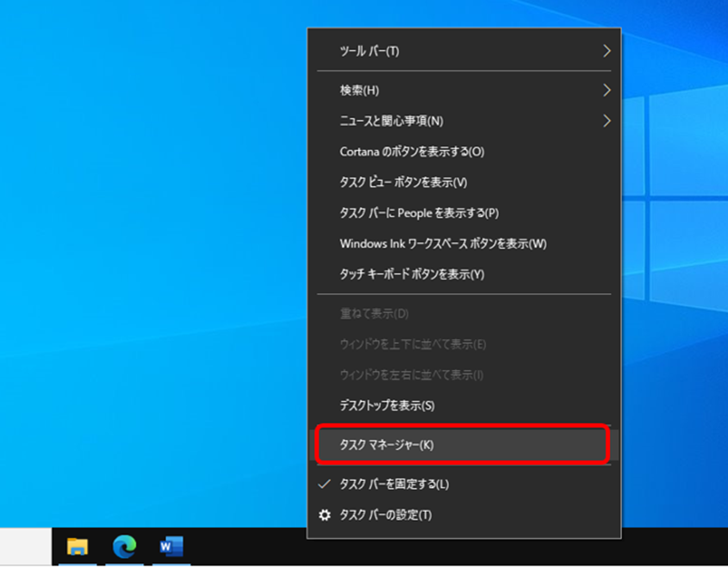Choose Cortana のボタンを表示する(O)
Screen dimensions: 728x569
pyautogui.click(x=464, y=152)
